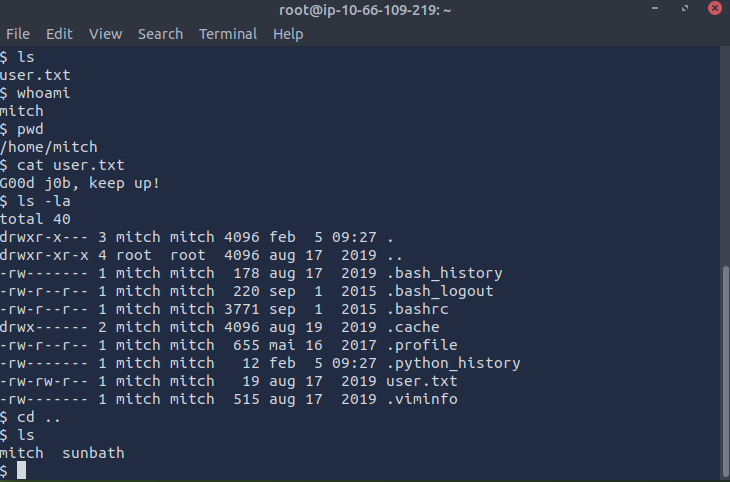The width and height of the screenshot is (730, 482).
Task: Click the block cursor at the last prompt
Action: coord(22,471)
